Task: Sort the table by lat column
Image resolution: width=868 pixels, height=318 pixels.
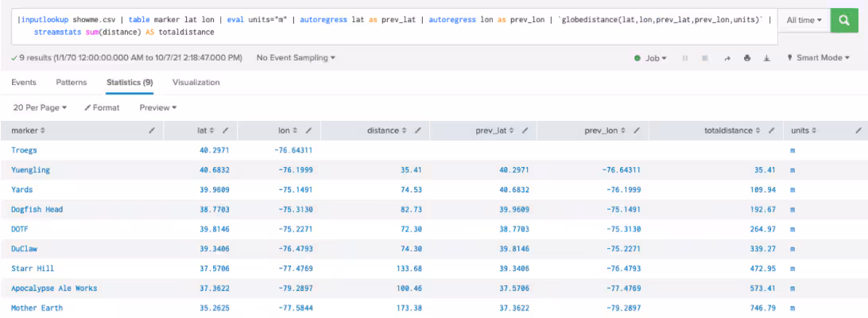Action: 206,130
